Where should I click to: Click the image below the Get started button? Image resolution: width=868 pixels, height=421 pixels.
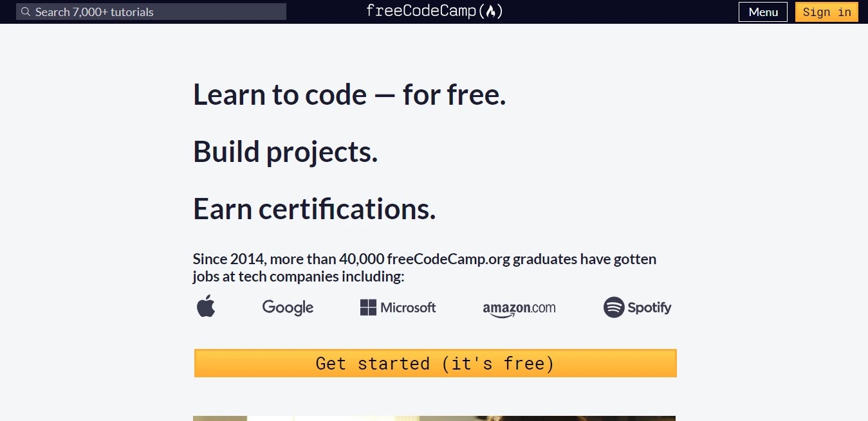[434, 418]
